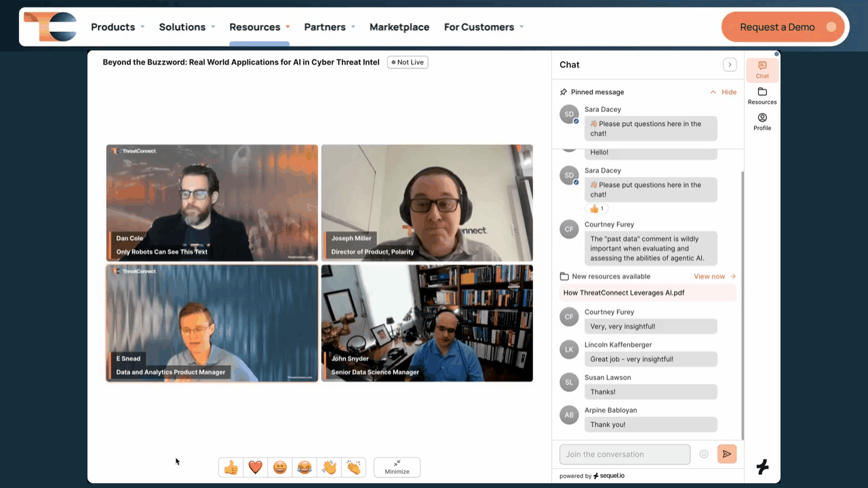Hide the pinned message
Image resolution: width=868 pixels, height=488 pixels.
coord(724,92)
